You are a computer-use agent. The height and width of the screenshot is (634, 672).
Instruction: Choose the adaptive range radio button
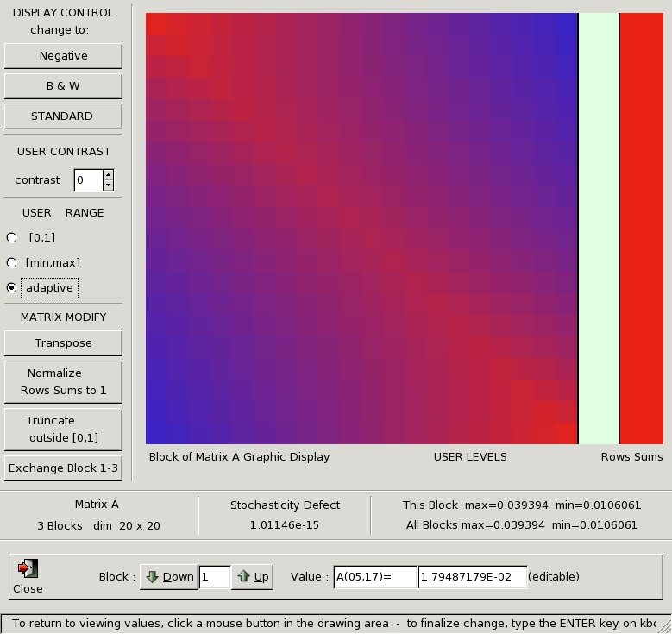(11, 287)
